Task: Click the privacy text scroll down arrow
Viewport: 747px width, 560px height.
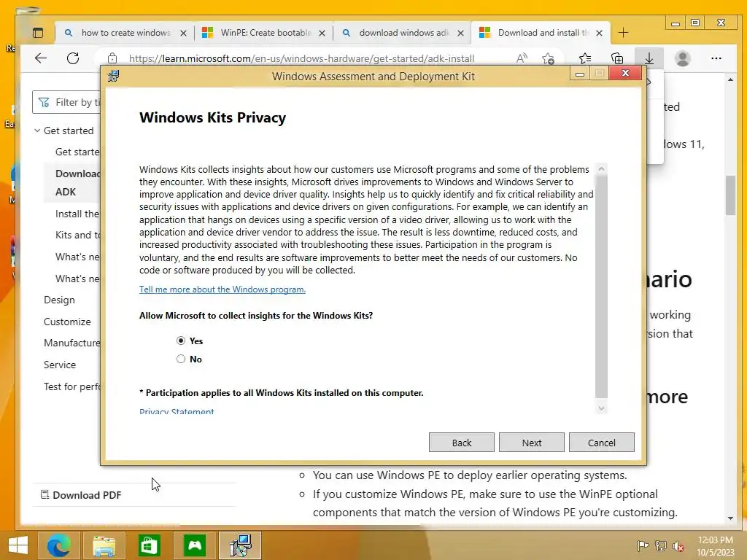Action: [601, 408]
